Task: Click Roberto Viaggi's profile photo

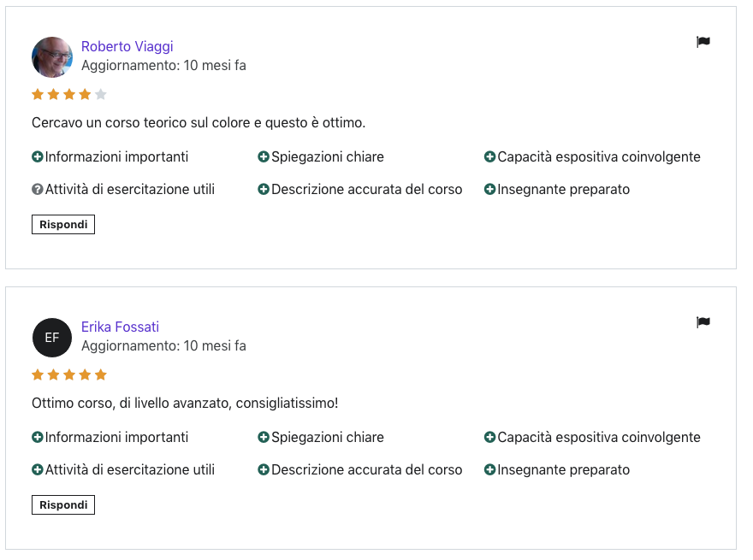Action: 52,57
